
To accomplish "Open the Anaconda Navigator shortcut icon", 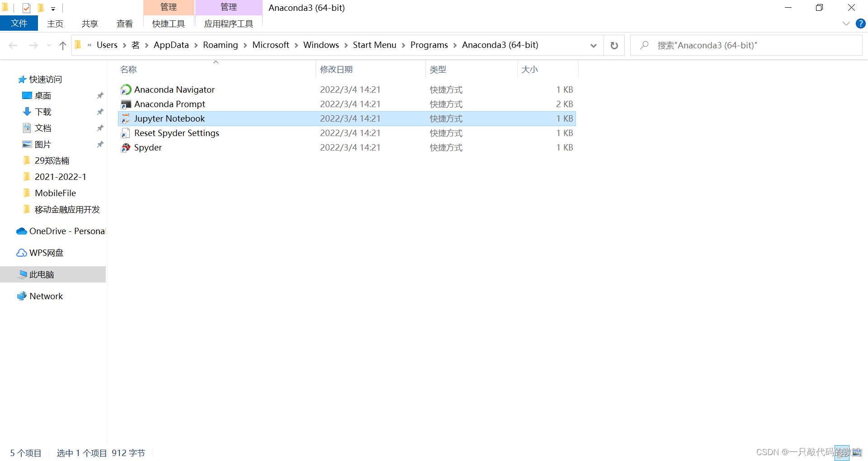I will click(x=126, y=89).
